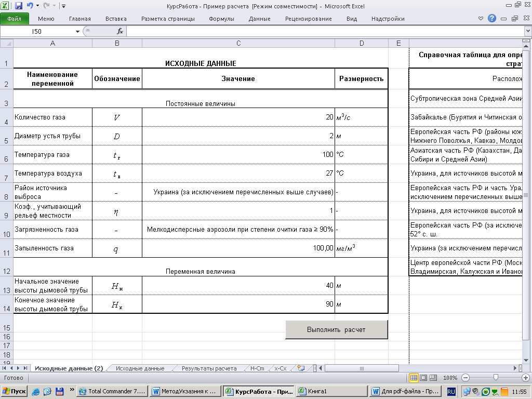Open the Надстройки tab
The image size is (532, 399).
388,19
